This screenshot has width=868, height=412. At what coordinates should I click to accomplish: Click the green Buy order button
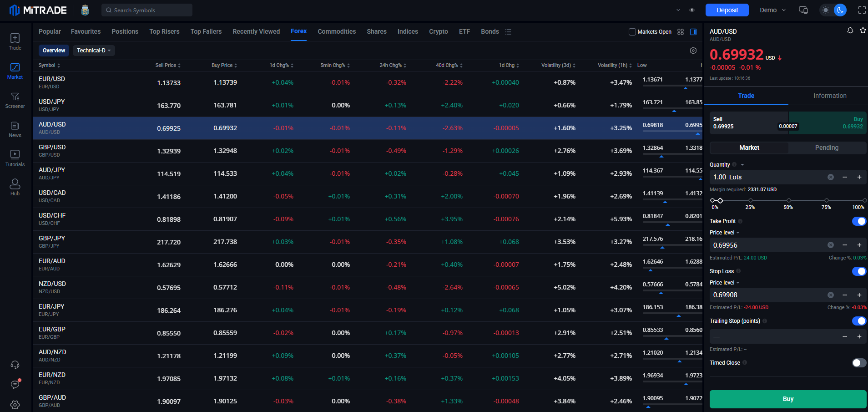click(x=788, y=399)
